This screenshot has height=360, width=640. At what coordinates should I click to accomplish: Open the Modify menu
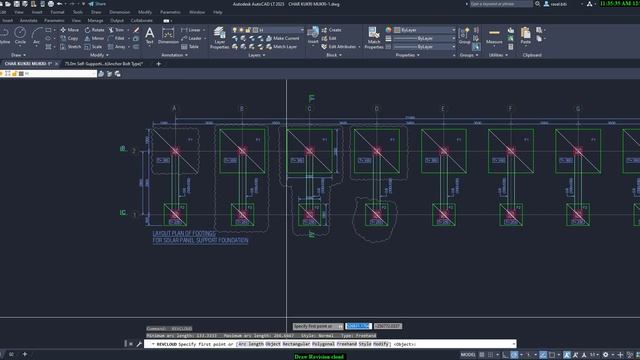(x=145, y=12)
